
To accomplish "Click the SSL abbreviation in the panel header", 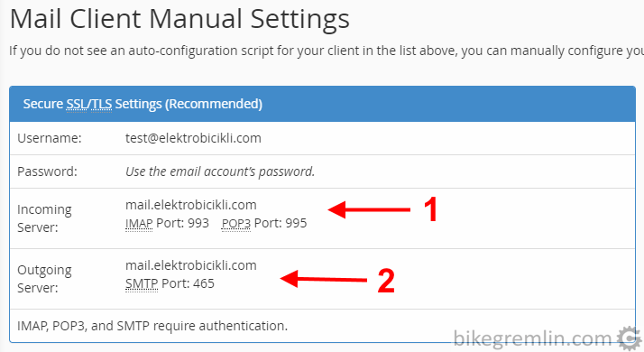I will tap(77, 104).
